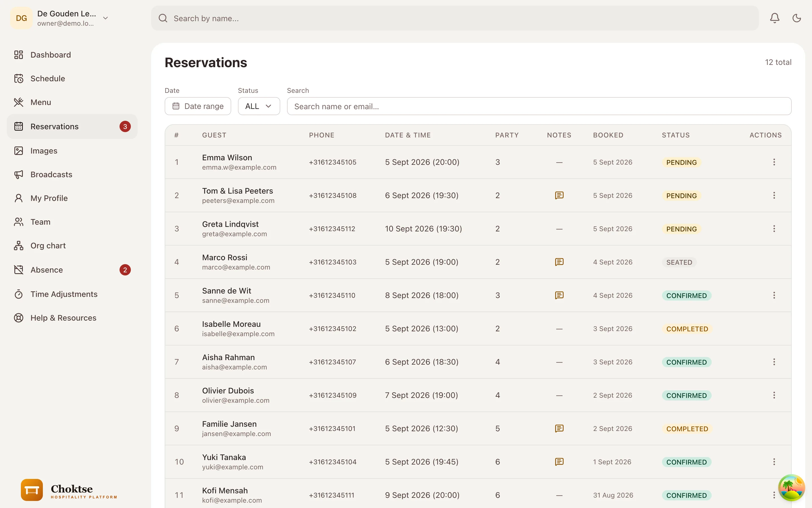Open Broadcasts section

[72, 174]
